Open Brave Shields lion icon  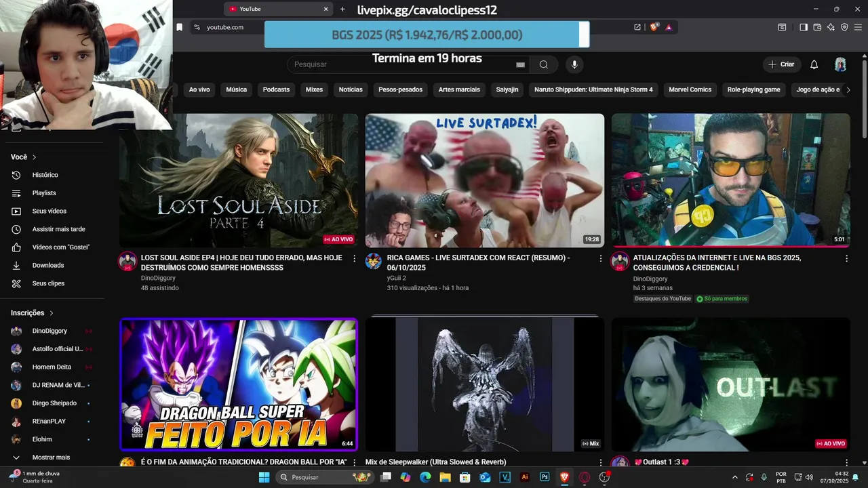[x=654, y=27]
